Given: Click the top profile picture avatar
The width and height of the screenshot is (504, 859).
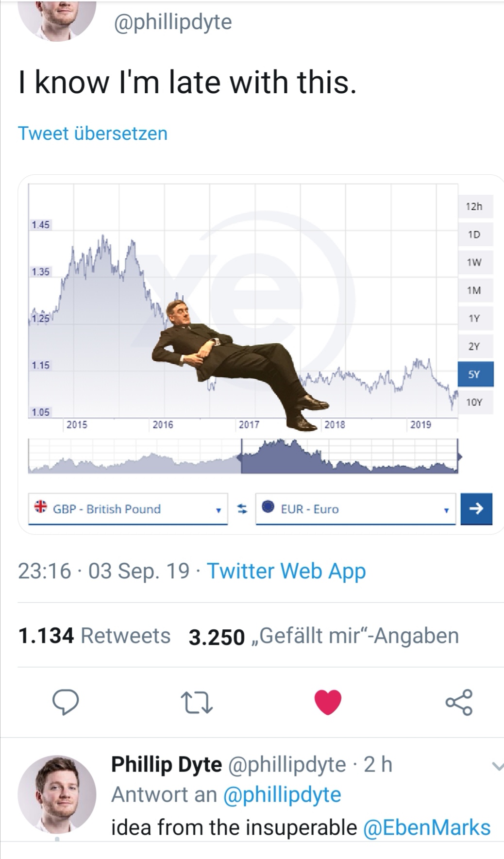Looking at the screenshot, I should (57, 17).
